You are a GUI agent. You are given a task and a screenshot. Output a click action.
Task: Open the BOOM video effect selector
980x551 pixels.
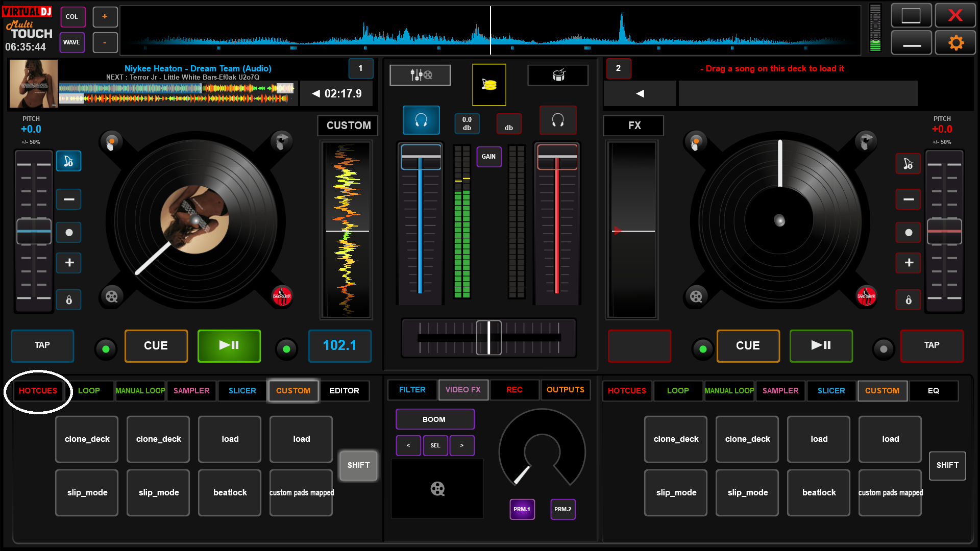[x=435, y=419]
